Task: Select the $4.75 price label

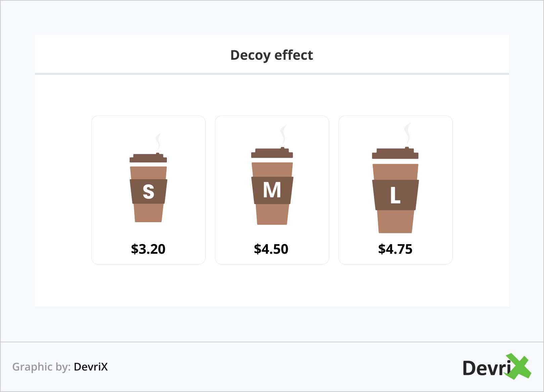Action: [x=395, y=249]
